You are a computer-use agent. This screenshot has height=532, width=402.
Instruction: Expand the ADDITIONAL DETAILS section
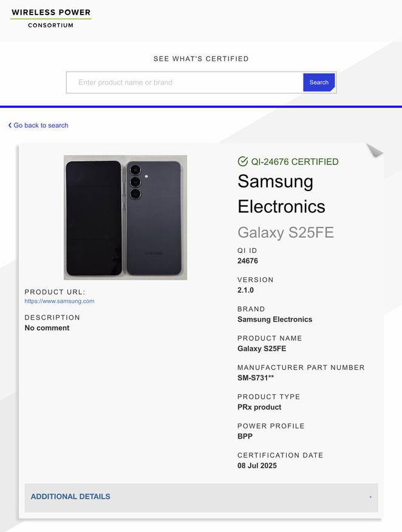(x=70, y=497)
